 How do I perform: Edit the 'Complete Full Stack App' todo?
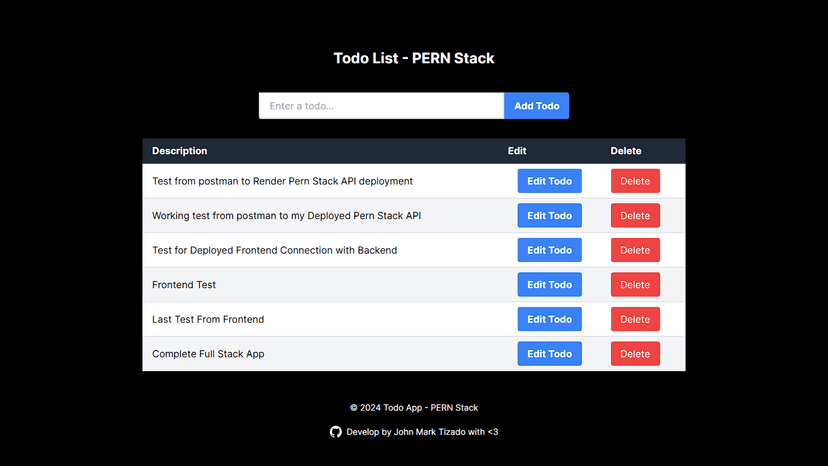tap(549, 354)
